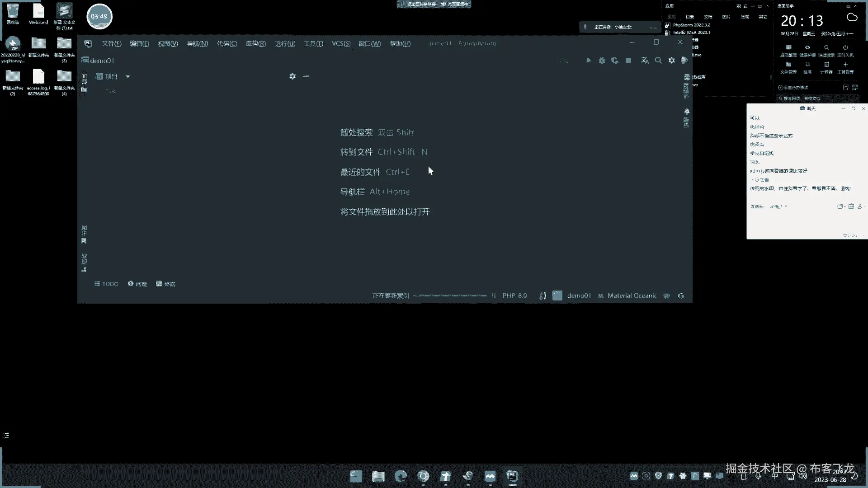Hide the project tool window (minus)
Screen dimensions: 868x488
pos(306,76)
